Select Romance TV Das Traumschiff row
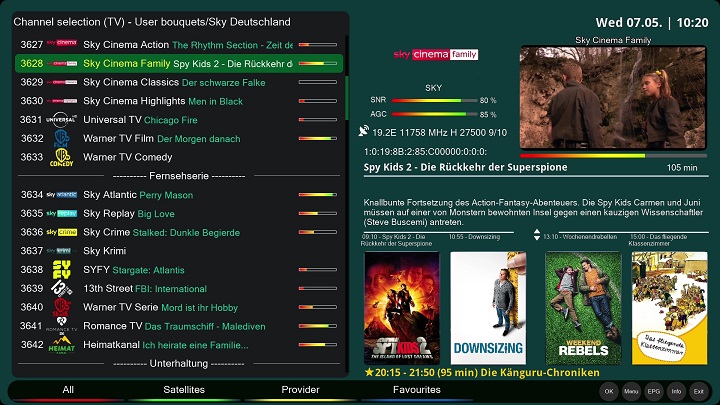720x405 pixels. 179,326
